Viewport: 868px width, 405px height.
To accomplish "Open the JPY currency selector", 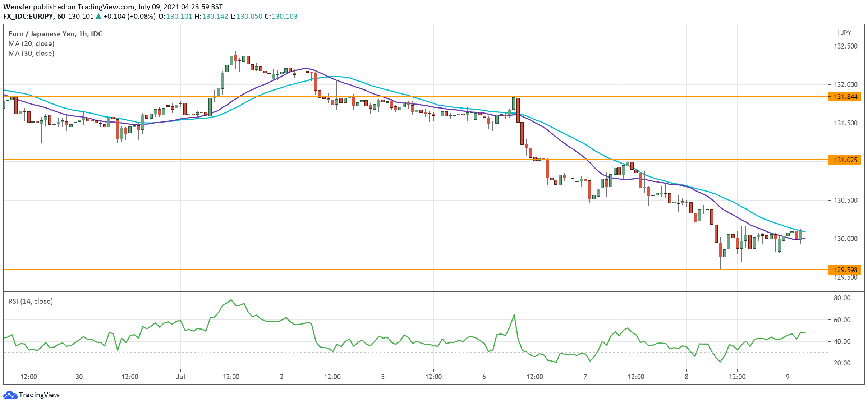I will (846, 33).
